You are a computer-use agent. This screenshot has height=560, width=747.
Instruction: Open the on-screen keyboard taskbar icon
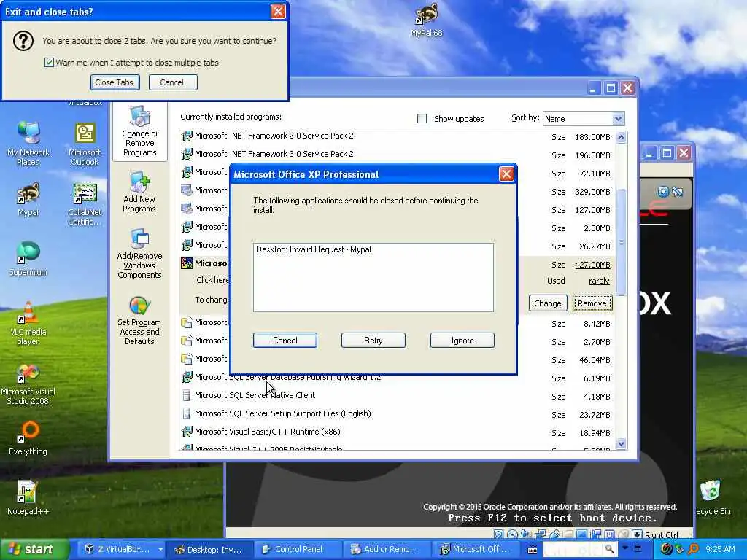tap(533, 550)
